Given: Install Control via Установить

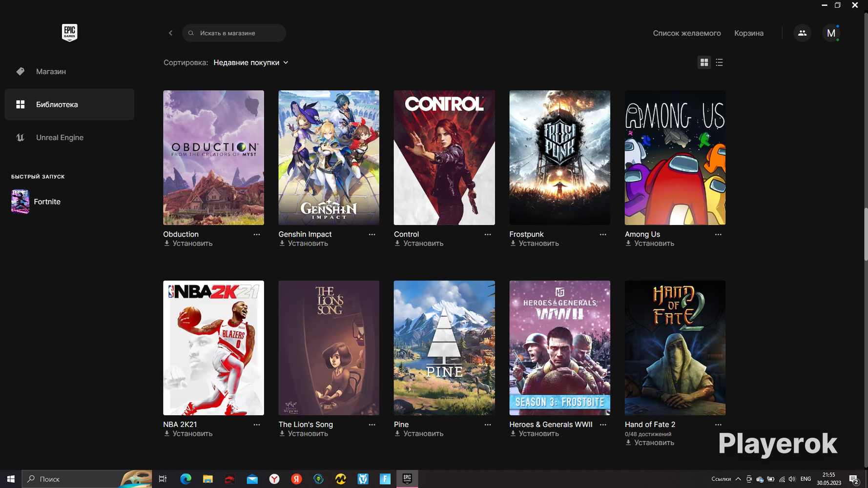Looking at the screenshot, I should pyautogui.click(x=419, y=244).
